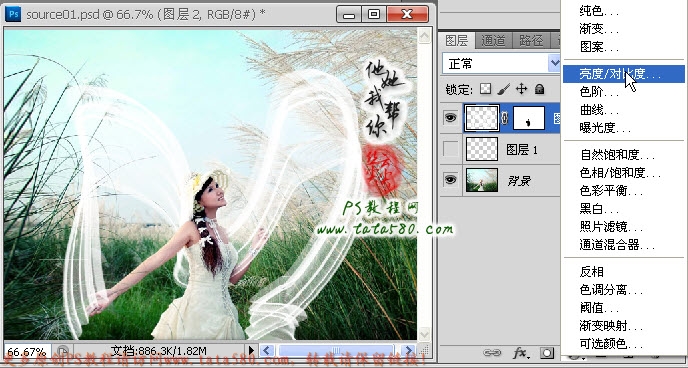Click link layers icon at panel bottom
Image resolution: width=688 pixels, height=368 pixels.
[x=492, y=353]
